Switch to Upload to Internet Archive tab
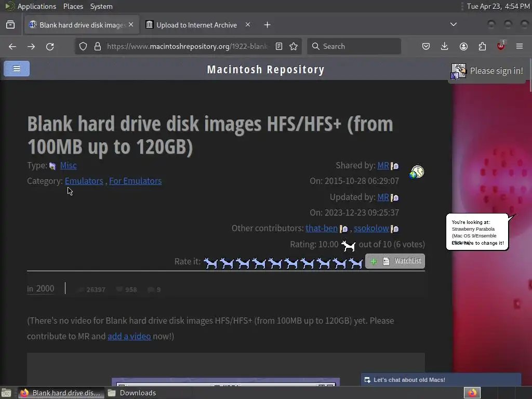This screenshot has height=399, width=532. pyautogui.click(x=196, y=25)
